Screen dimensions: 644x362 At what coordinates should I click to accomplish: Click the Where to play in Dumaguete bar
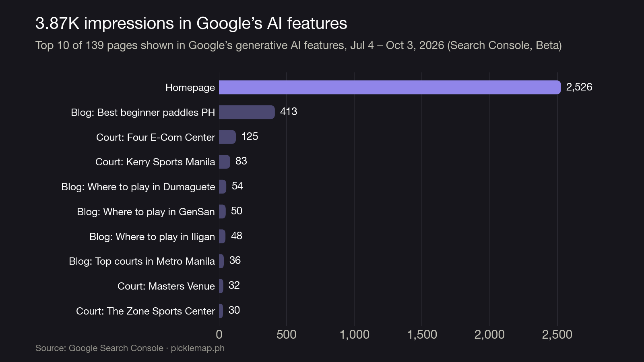coord(223,187)
